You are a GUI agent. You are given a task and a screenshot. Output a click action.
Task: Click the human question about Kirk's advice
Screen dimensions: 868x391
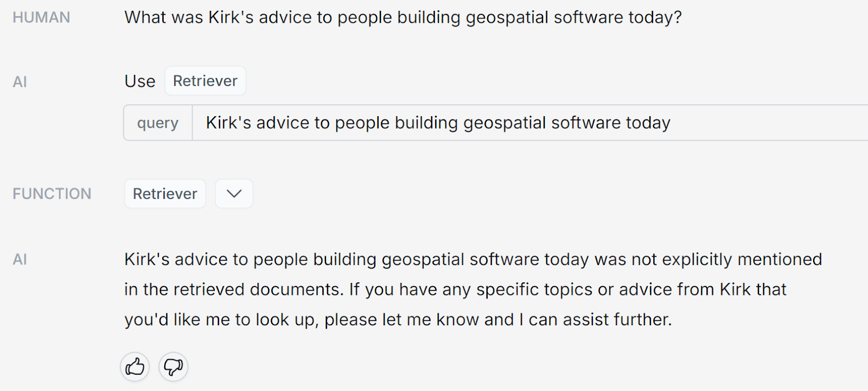(403, 17)
